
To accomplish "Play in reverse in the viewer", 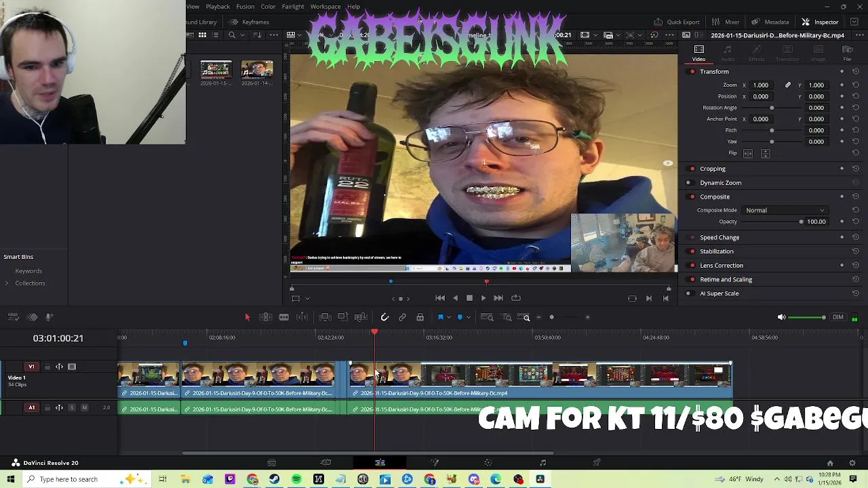I will coord(455,298).
